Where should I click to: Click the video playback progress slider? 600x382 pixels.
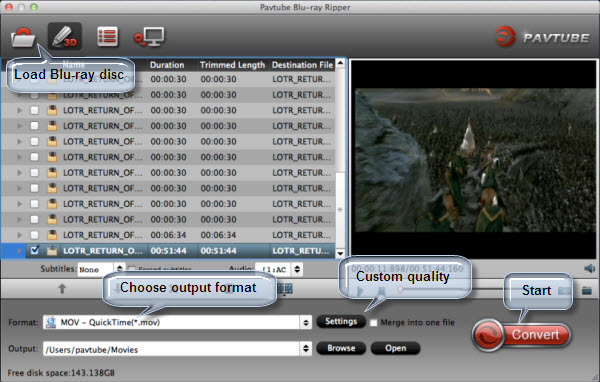(452, 290)
